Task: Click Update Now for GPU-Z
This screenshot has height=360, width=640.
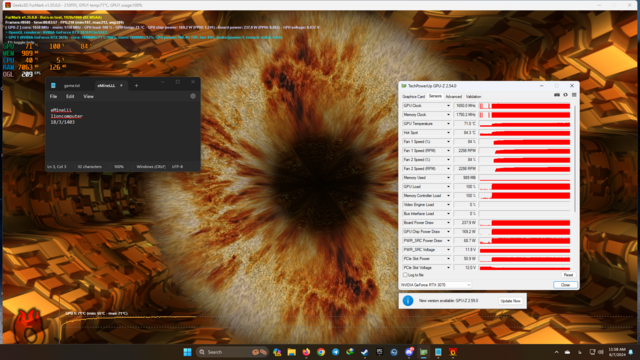Action: point(510,301)
